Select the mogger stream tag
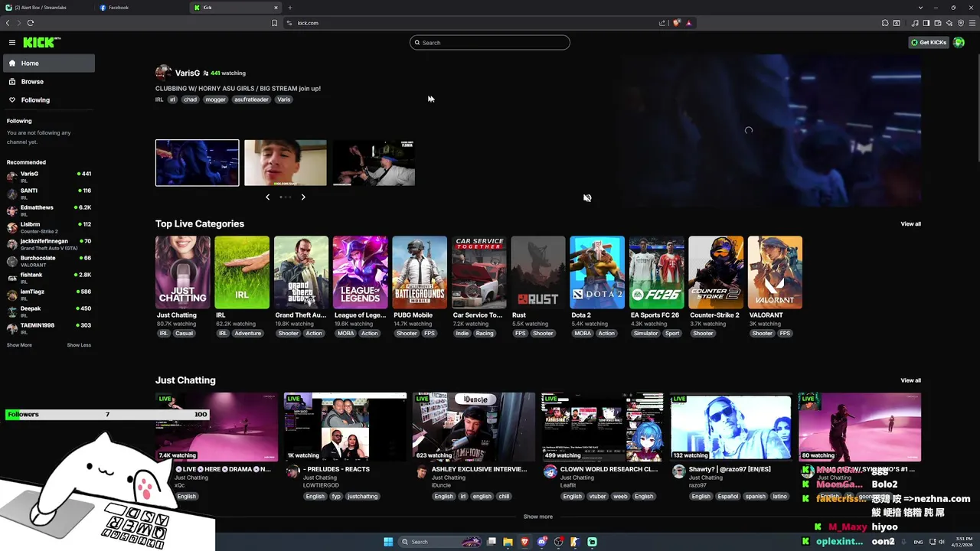 215,99
